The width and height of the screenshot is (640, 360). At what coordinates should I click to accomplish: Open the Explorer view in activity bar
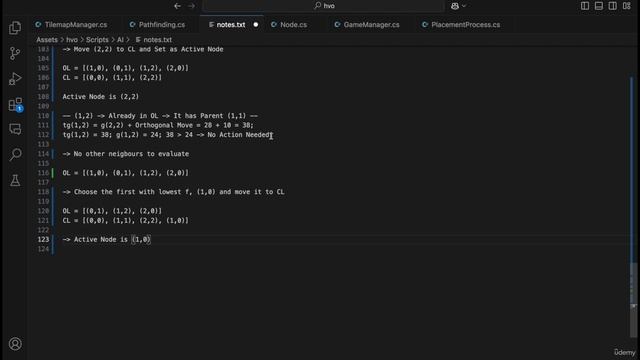15,28
